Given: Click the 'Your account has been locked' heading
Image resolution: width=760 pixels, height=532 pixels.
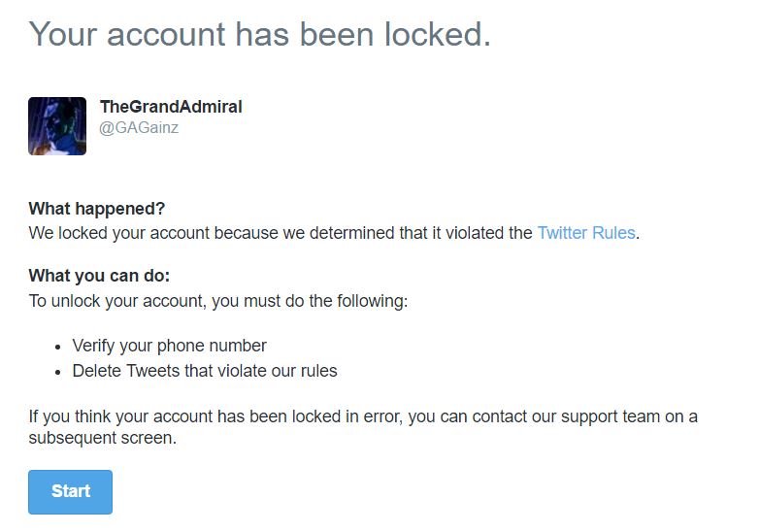Looking at the screenshot, I should point(260,34).
